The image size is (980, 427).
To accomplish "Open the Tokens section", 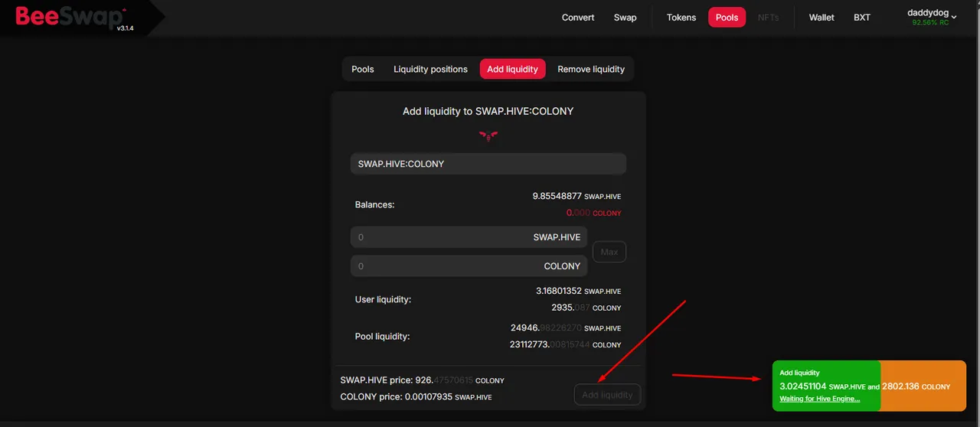I will 681,18.
